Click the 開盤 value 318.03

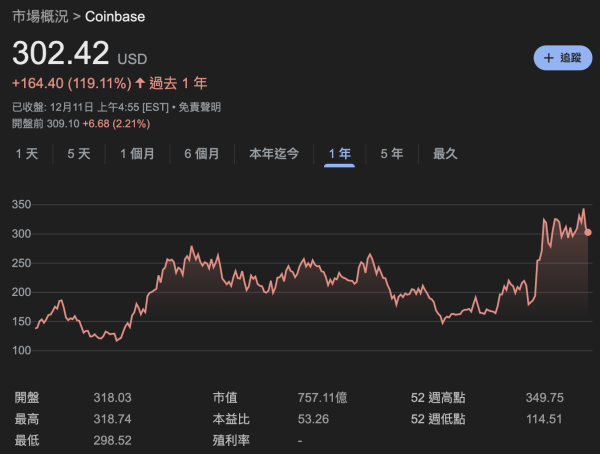click(112, 398)
